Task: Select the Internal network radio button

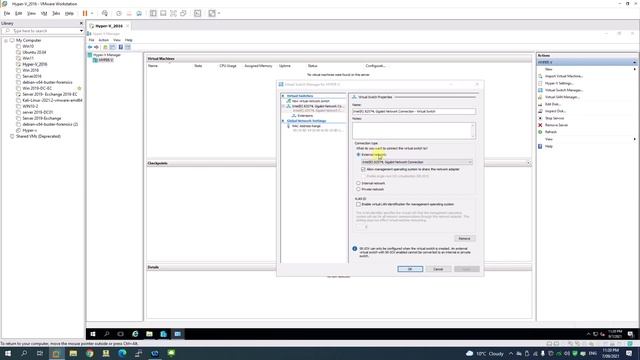Action: (x=358, y=183)
